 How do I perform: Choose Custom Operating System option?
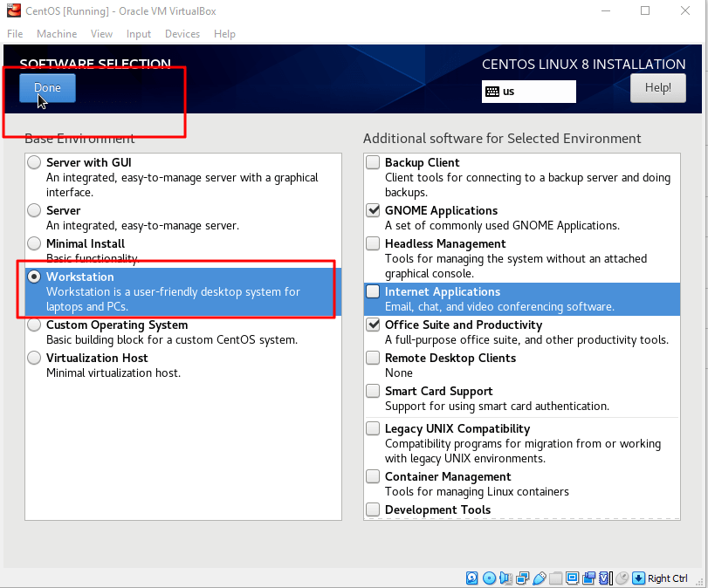(x=34, y=325)
